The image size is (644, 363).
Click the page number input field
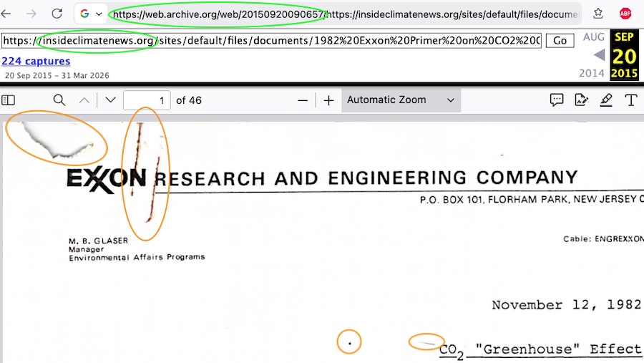(146, 100)
